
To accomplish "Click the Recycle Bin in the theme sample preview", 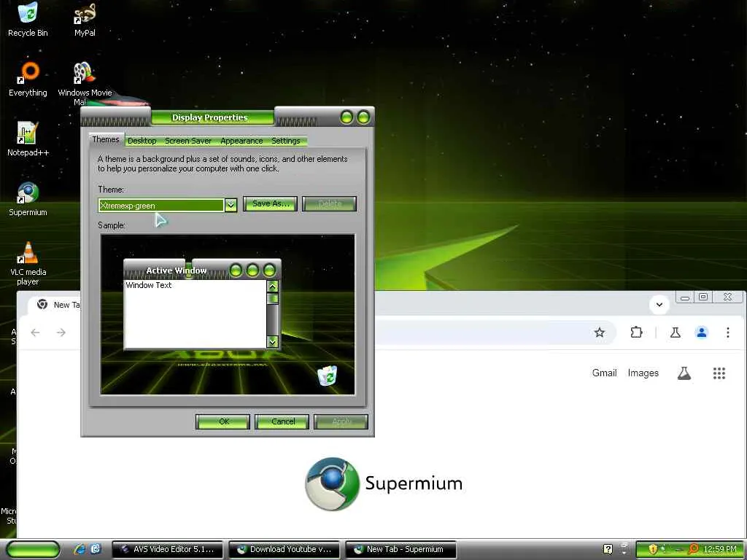I will pyautogui.click(x=328, y=376).
